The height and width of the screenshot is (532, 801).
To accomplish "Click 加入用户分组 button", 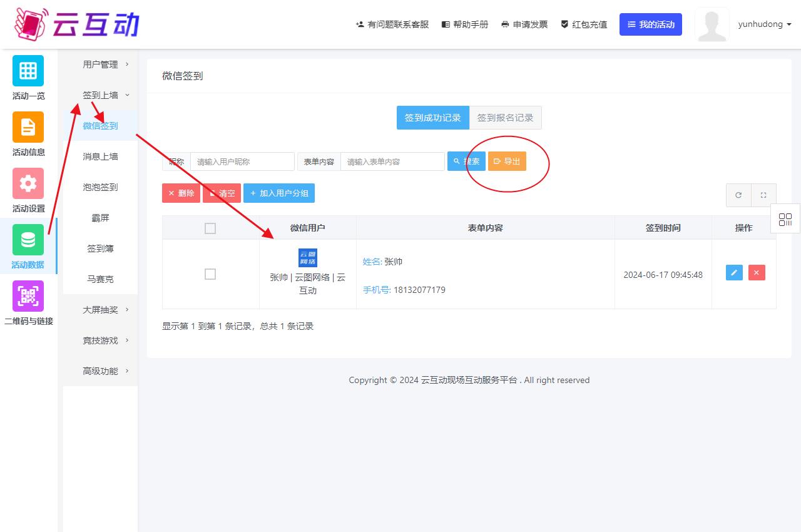I will pyautogui.click(x=278, y=193).
